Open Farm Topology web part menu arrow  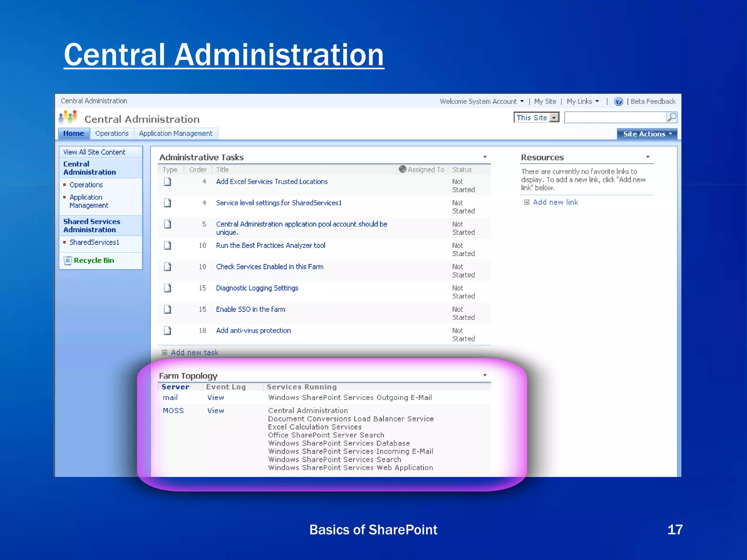pos(485,375)
